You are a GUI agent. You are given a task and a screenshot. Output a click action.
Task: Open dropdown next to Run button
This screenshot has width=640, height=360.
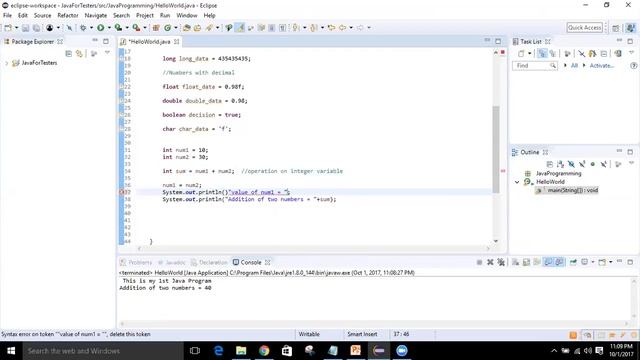(109, 28)
